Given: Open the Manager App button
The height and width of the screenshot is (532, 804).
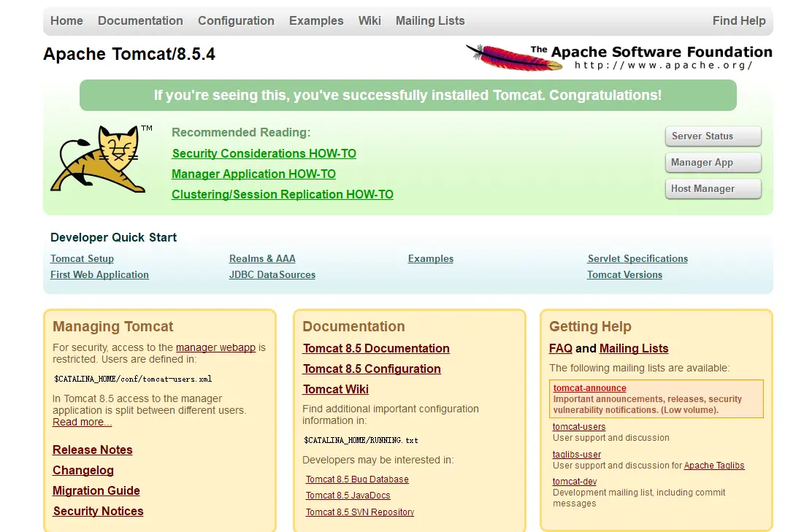Looking at the screenshot, I should 713,163.
